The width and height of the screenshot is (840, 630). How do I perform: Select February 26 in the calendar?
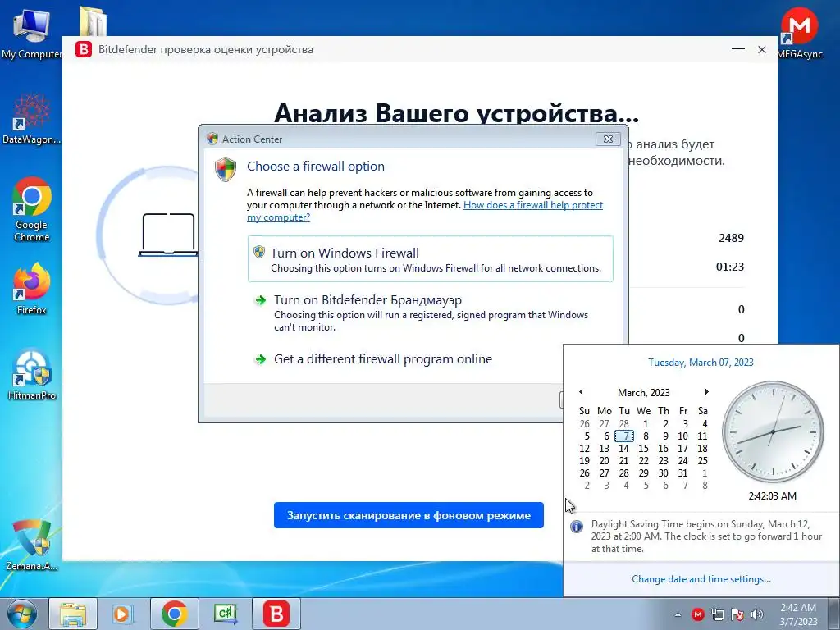(x=584, y=424)
